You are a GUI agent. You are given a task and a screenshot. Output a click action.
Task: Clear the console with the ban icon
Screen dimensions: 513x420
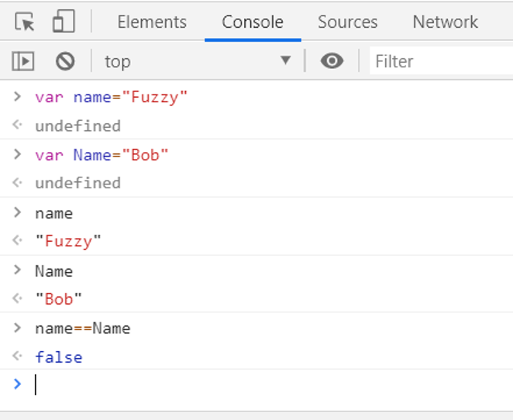tap(65, 61)
